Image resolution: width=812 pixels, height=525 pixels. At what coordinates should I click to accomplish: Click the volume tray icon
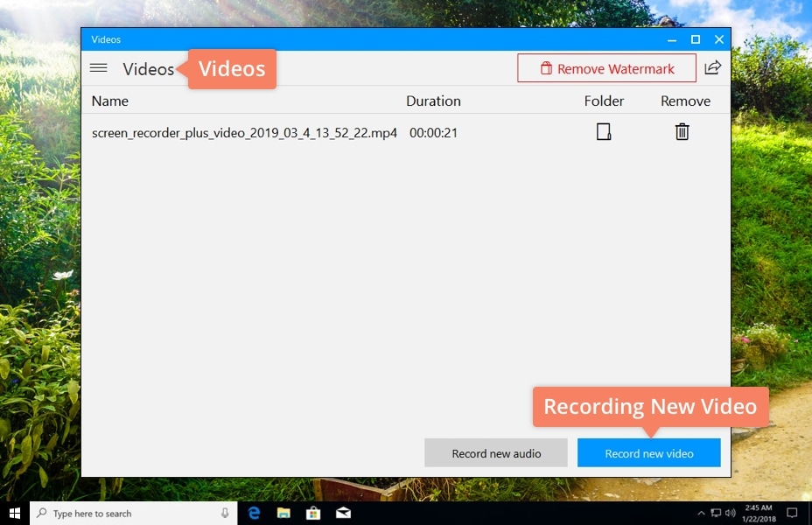(730, 513)
